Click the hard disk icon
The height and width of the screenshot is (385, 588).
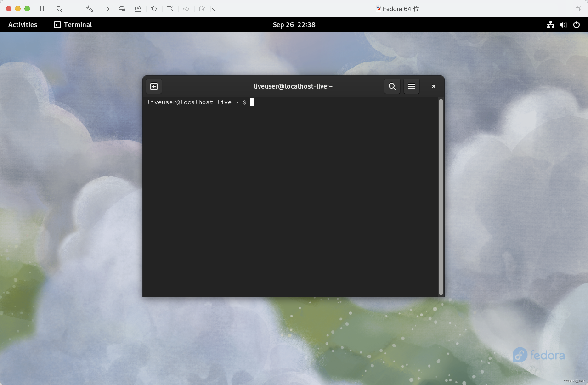pyautogui.click(x=122, y=9)
